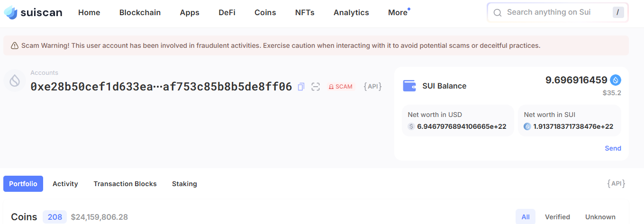Click the red SCAM badge
644x224 pixels.
click(x=341, y=87)
